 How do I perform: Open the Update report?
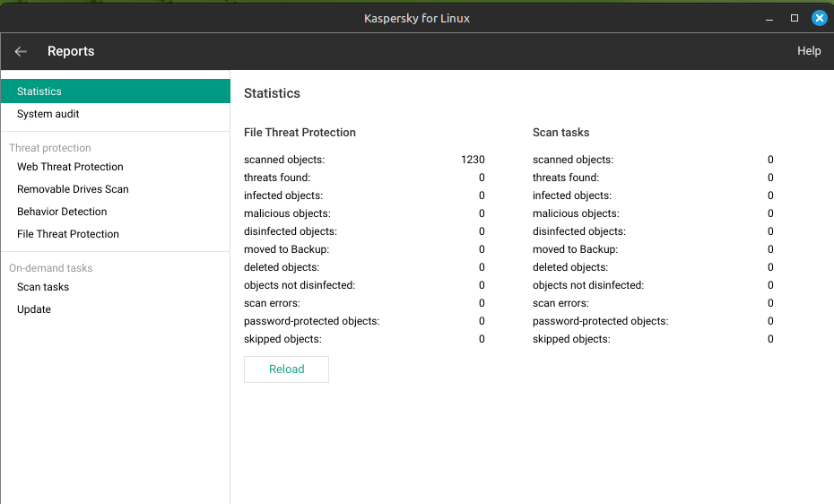(116, 308)
